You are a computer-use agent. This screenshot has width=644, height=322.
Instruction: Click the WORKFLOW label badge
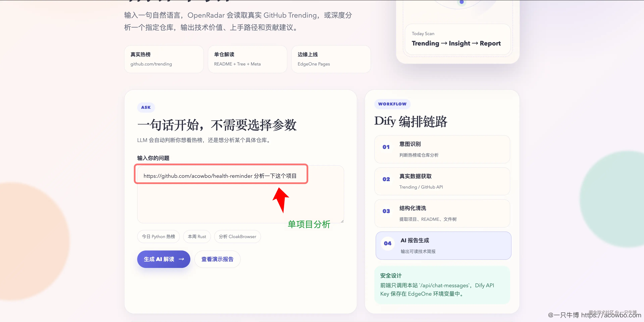tap(392, 104)
